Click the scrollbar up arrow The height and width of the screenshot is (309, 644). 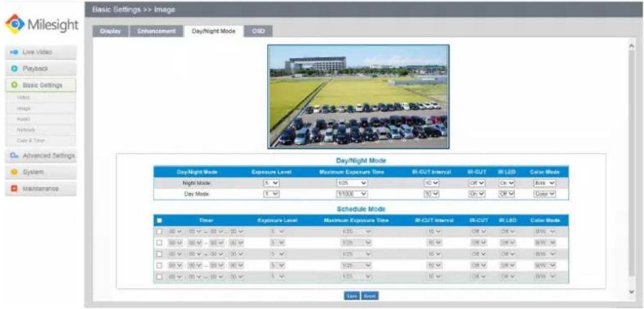coord(632,46)
